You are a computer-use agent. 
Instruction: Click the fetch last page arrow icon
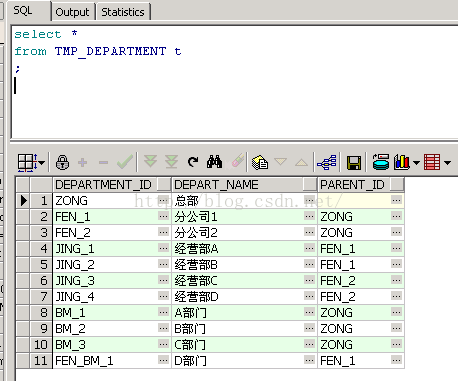tap(171, 162)
